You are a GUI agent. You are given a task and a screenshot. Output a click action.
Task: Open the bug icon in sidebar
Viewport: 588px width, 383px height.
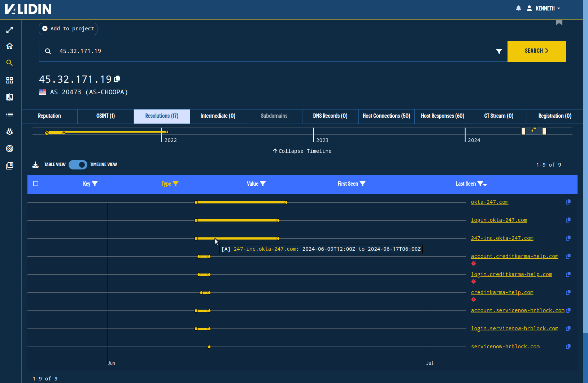point(10,132)
